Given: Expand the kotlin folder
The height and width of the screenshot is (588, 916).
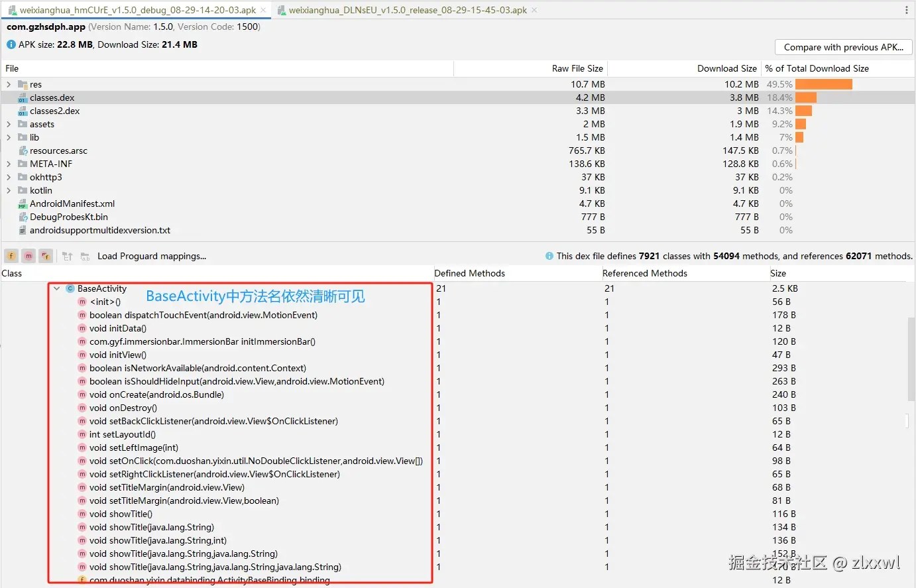Looking at the screenshot, I should (9, 190).
